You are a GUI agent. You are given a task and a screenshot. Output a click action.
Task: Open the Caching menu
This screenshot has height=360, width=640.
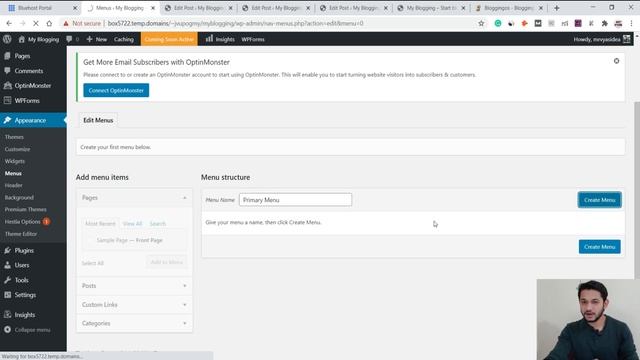(124, 39)
